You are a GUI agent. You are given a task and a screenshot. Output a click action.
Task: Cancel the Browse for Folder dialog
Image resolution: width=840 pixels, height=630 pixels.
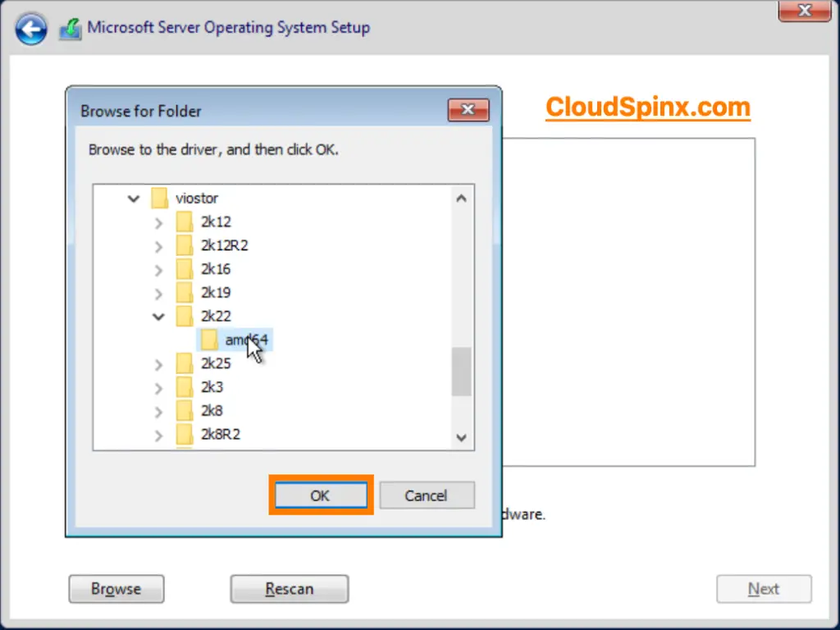tap(427, 495)
